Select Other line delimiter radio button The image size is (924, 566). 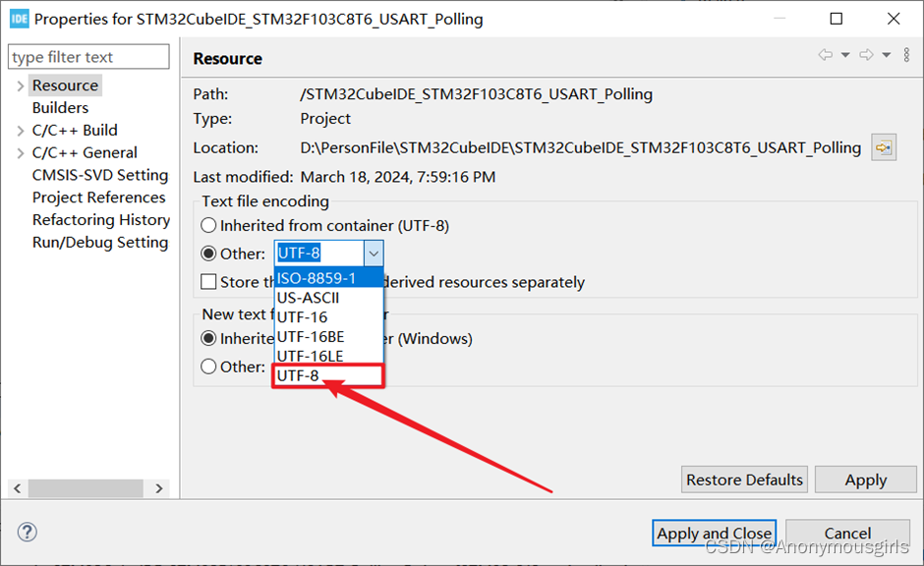[208, 367]
